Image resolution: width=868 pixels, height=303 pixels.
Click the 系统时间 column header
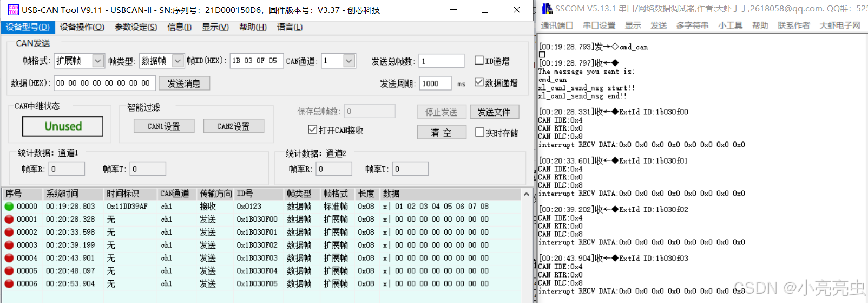pos(73,194)
